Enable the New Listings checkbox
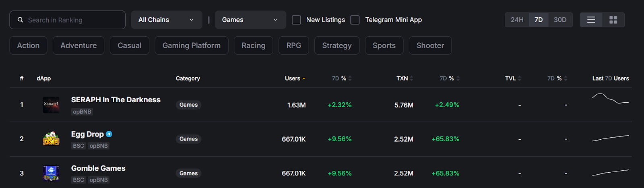This screenshot has height=188, width=644. tap(296, 20)
